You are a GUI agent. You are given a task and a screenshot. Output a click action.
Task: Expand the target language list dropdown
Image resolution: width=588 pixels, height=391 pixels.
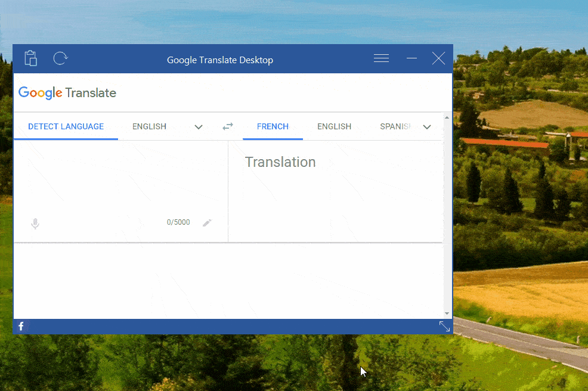pyautogui.click(x=427, y=127)
